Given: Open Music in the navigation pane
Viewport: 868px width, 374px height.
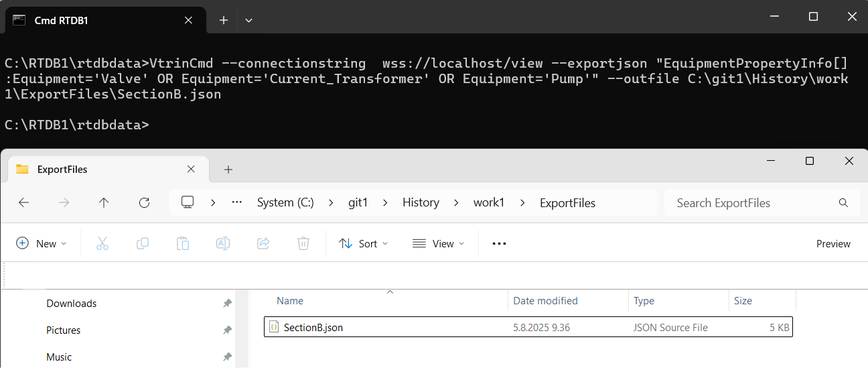Looking at the screenshot, I should point(59,357).
